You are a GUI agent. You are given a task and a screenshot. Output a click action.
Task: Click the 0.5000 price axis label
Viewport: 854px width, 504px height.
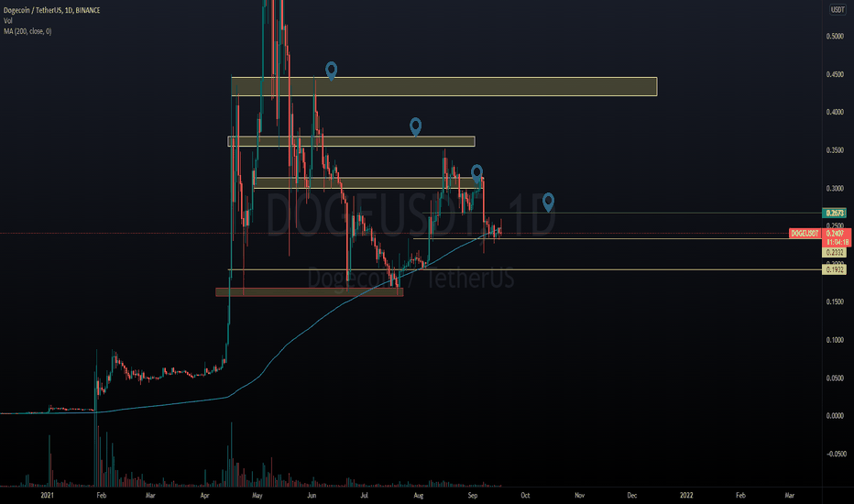coord(835,37)
